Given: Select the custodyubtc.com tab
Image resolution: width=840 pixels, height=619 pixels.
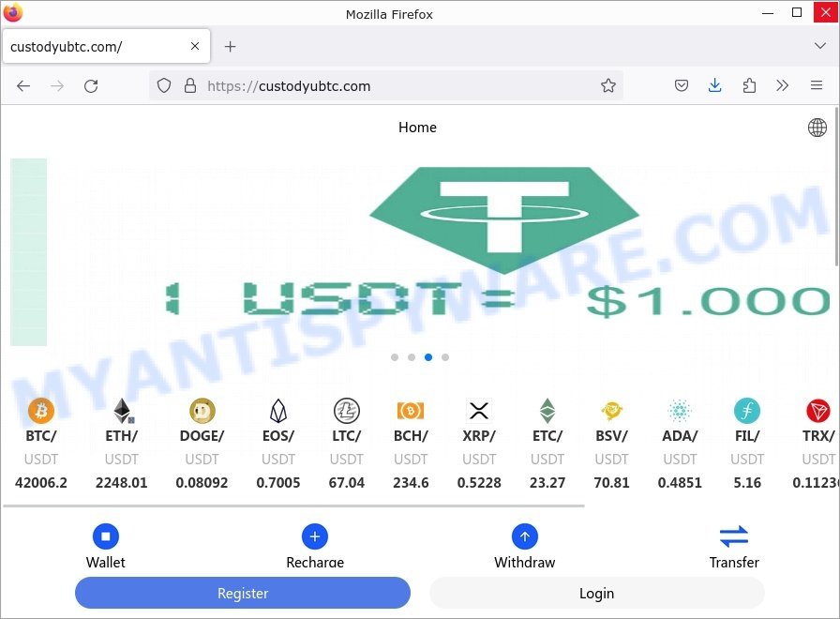Looking at the screenshot, I should tap(106, 47).
